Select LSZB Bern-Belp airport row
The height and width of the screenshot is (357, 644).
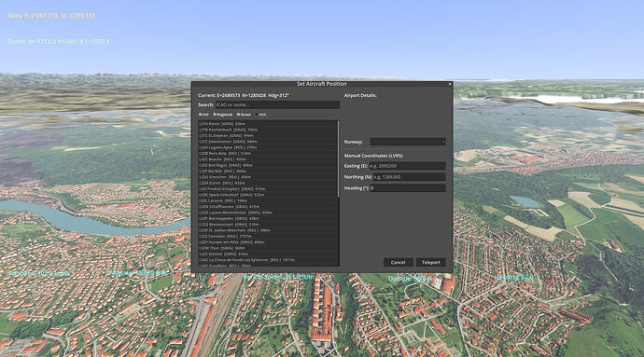point(268,153)
